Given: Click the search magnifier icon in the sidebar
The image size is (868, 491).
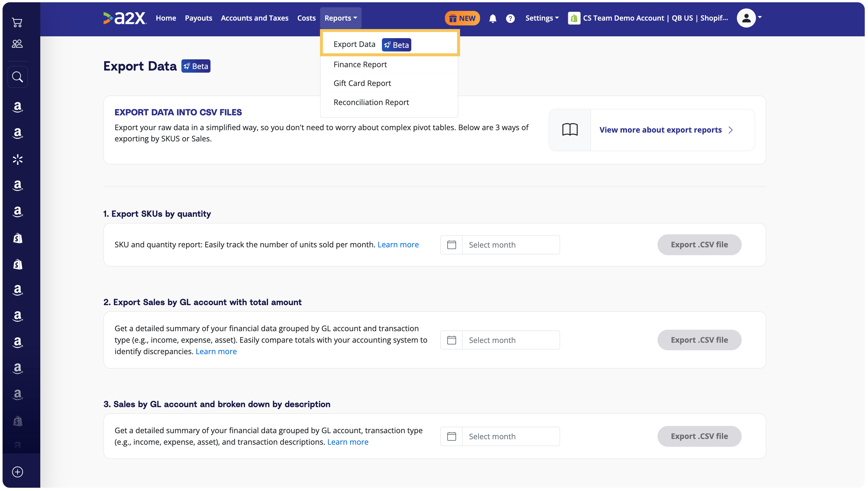Looking at the screenshot, I should click(x=18, y=77).
